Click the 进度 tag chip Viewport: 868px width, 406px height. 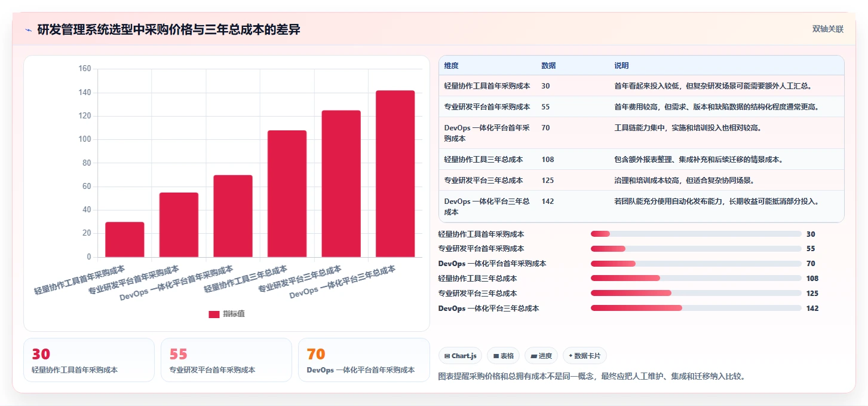(541, 356)
